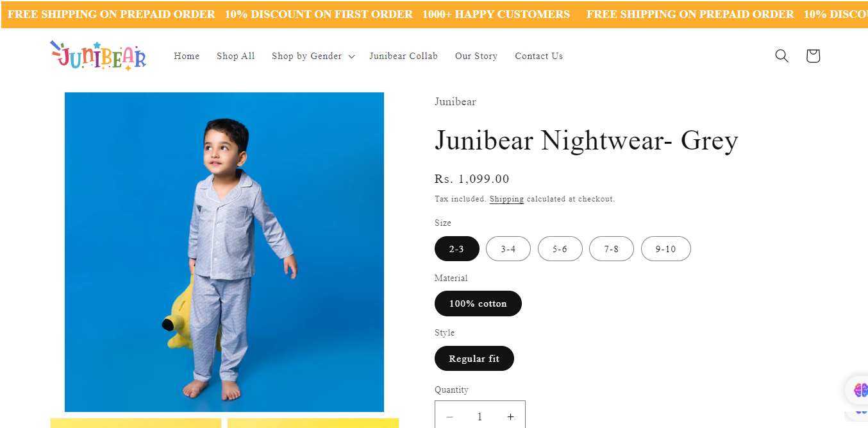Click the Junibear logo
Screen dimensions: 868x428
coord(98,56)
